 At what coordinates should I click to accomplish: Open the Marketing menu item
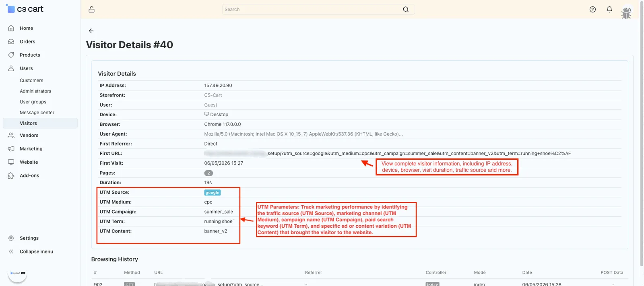pyautogui.click(x=31, y=149)
